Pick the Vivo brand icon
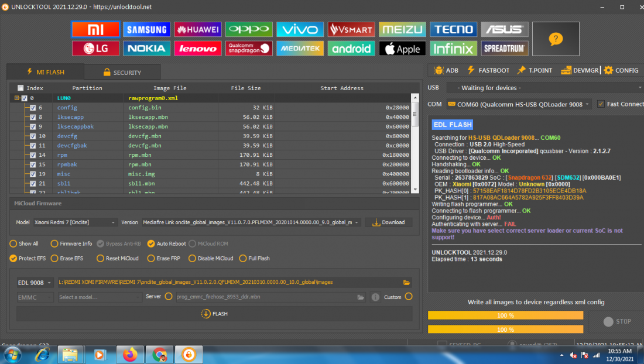The image size is (644, 364). 300,29
